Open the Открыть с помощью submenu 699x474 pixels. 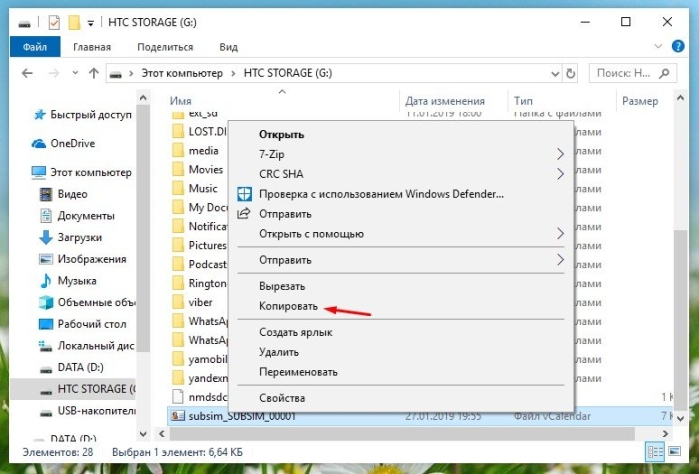pos(401,234)
